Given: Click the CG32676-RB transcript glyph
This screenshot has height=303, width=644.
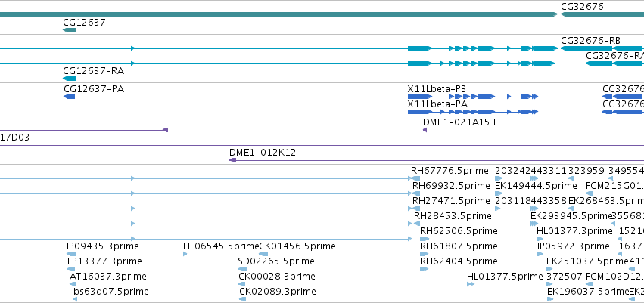Looking at the screenshot, I should [602, 48].
